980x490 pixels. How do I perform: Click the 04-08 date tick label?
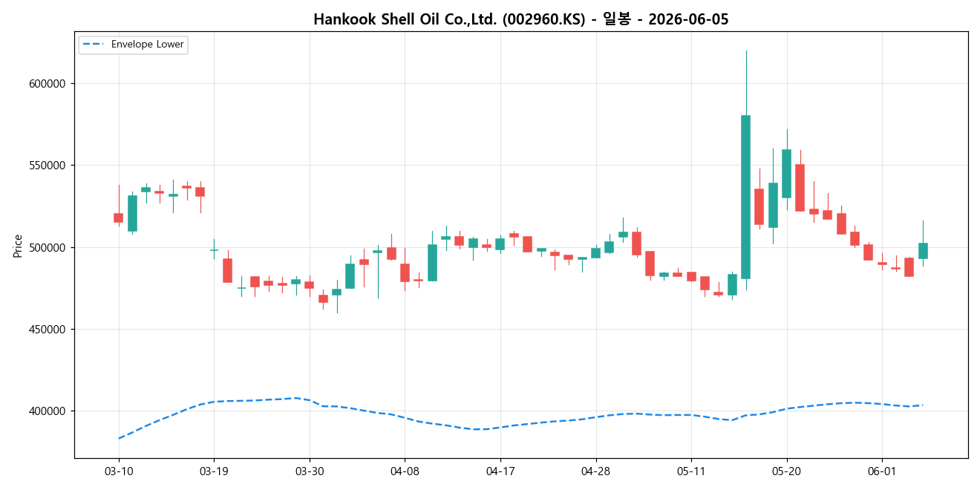coord(405,471)
